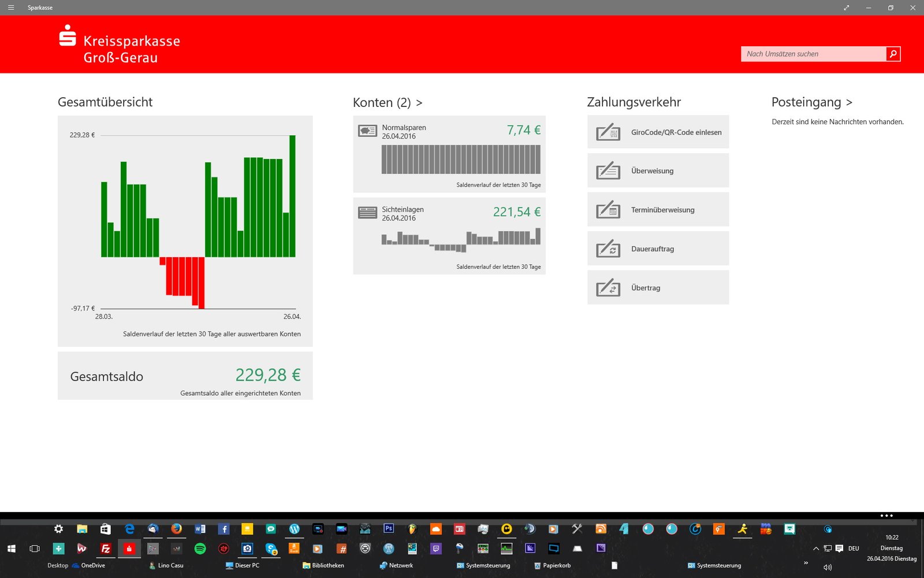The height and width of the screenshot is (578, 924).
Task: Click the Terminüberweisung calendar icon
Action: pos(608,209)
